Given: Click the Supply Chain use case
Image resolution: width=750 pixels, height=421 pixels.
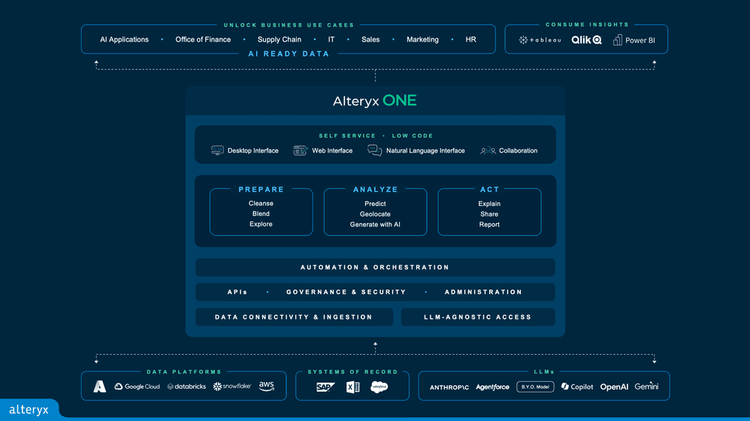Looking at the screenshot, I should pyautogui.click(x=279, y=39).
